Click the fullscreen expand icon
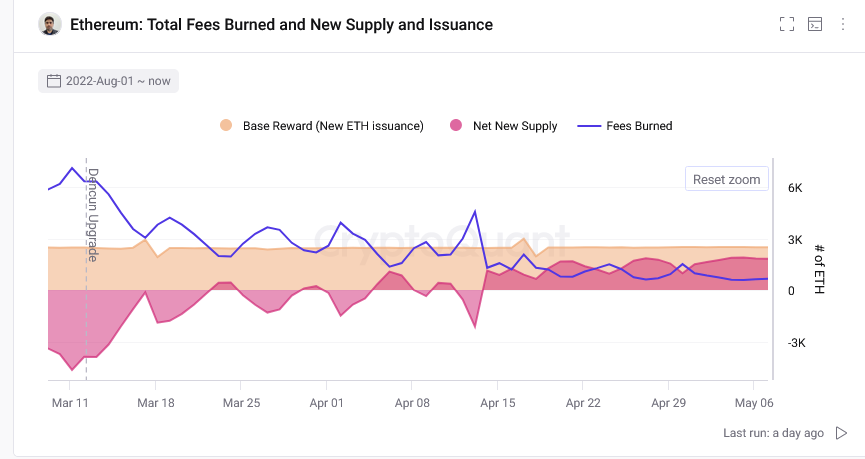This screenshot has width=865, height=459. pos(787,24)
